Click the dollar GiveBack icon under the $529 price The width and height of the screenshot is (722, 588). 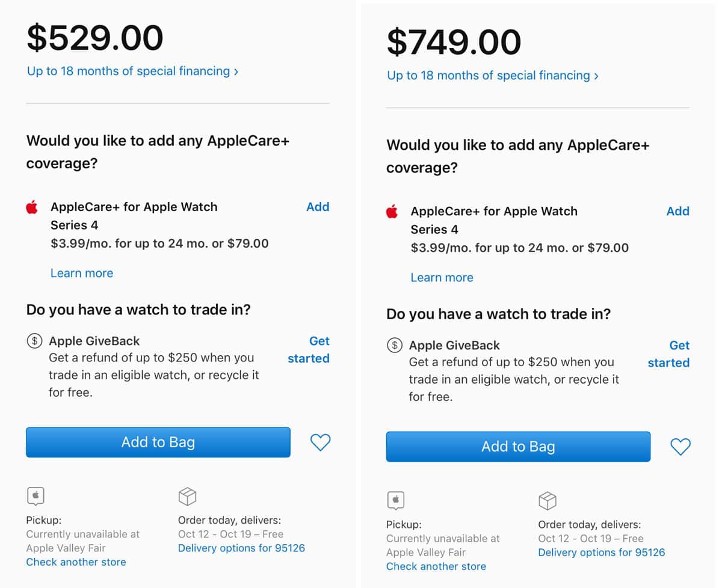(x=35, y=341)
